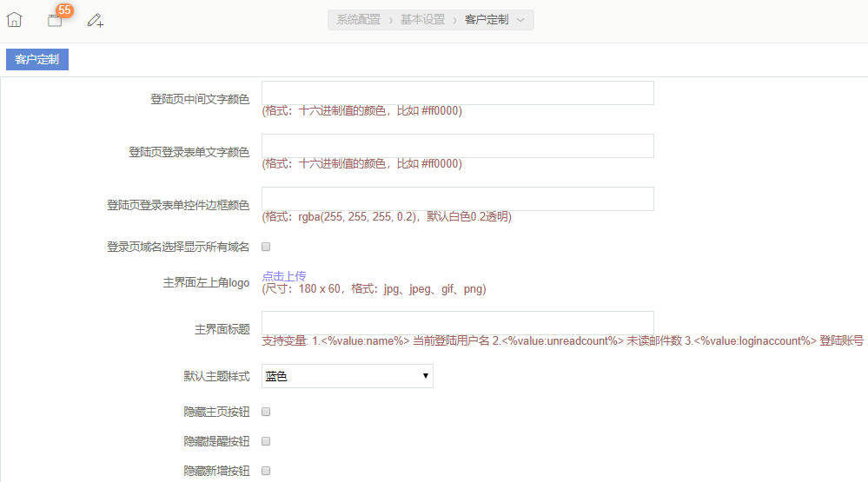Toggle the 隐藏主页按钮 checkbox

(x=266, y=412)
